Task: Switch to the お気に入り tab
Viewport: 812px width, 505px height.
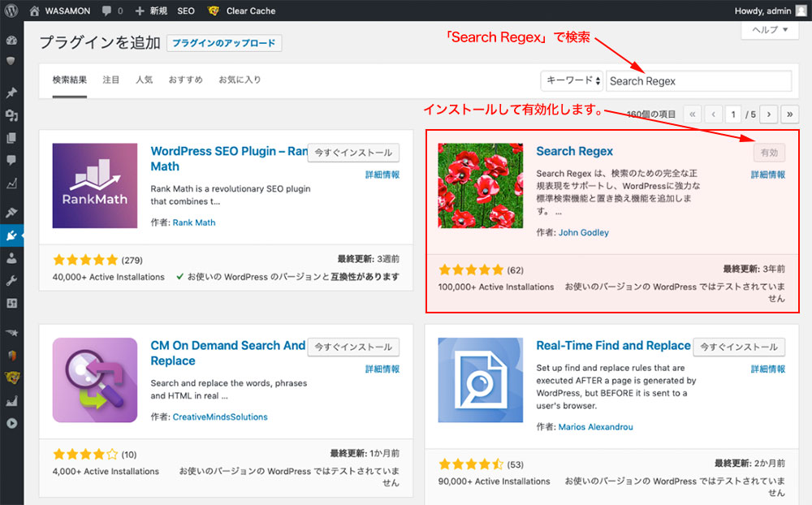Action: [240, 80]
